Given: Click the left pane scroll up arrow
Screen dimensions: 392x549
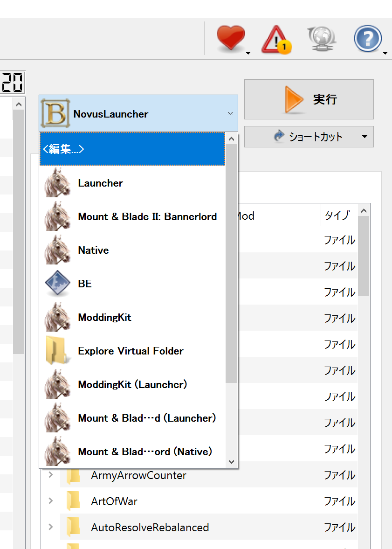Looking at the screenshot, I should point(19,104).
